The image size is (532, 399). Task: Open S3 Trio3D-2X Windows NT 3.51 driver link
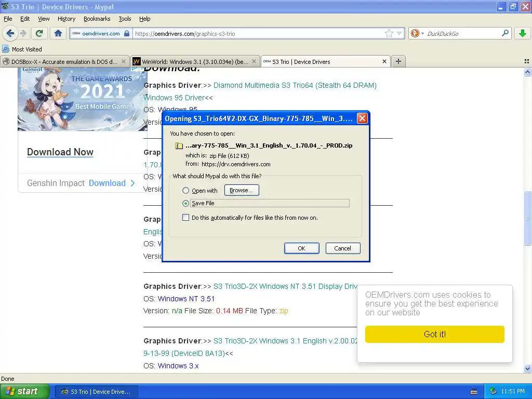click(x=285, y=286)
